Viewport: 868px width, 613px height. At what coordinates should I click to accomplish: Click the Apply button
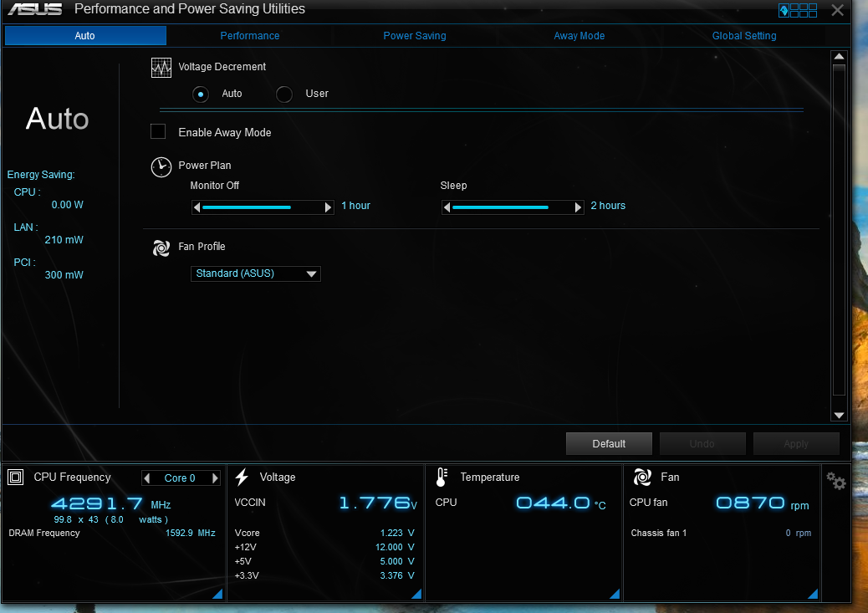[796, 443]
